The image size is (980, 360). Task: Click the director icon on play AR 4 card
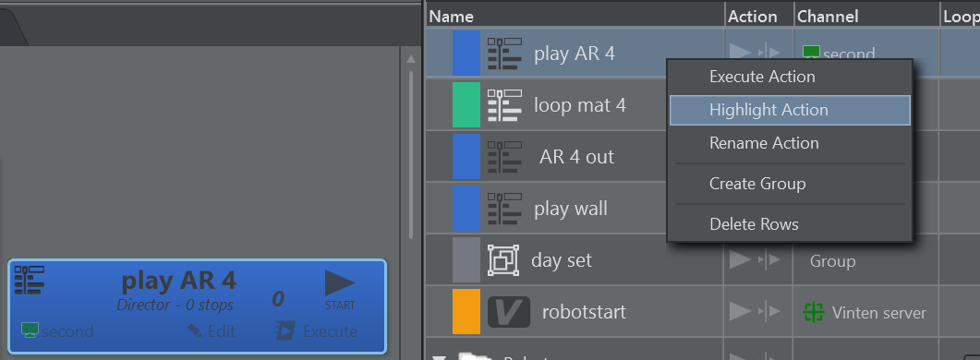coord(30,280)
